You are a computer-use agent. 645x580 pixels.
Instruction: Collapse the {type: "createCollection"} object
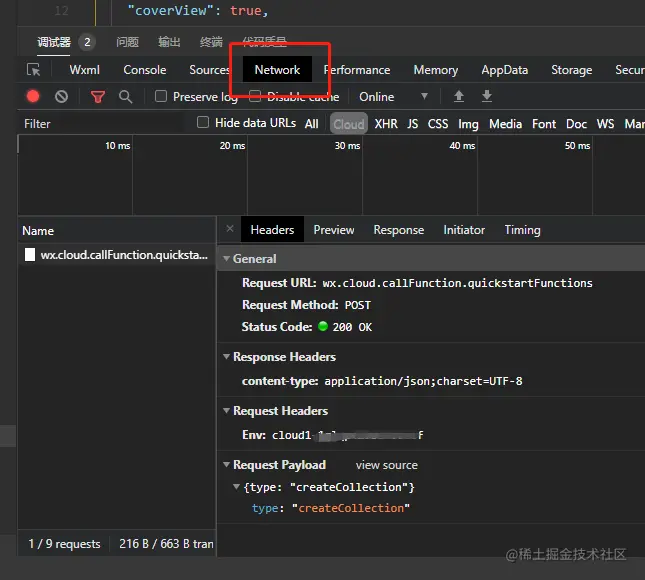pyautogui.click(x=236, y=487)
